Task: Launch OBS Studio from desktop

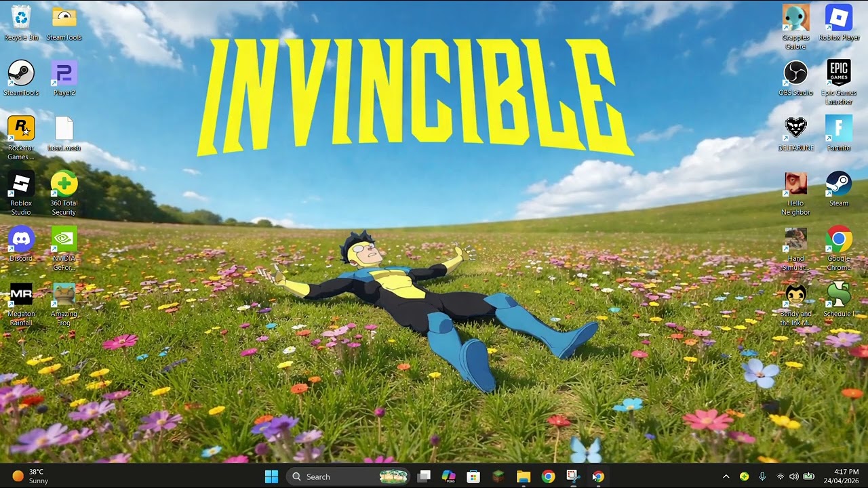Action: pyautogui.click(x=795, y=79)
